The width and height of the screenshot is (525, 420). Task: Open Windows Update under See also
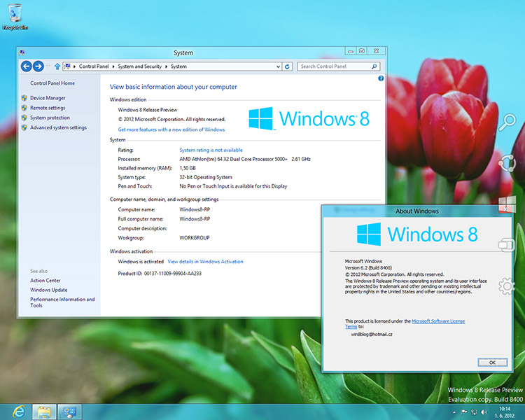pyautogui.click(x=49, y=290)
